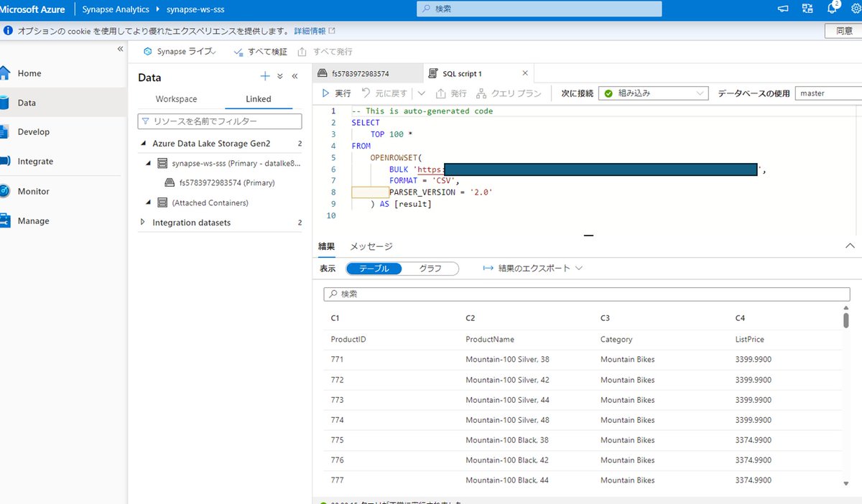This screenshot has height=504, width=862.
Task: Click the Microsoft Azure logo text
Action: [x=32, y=9]
